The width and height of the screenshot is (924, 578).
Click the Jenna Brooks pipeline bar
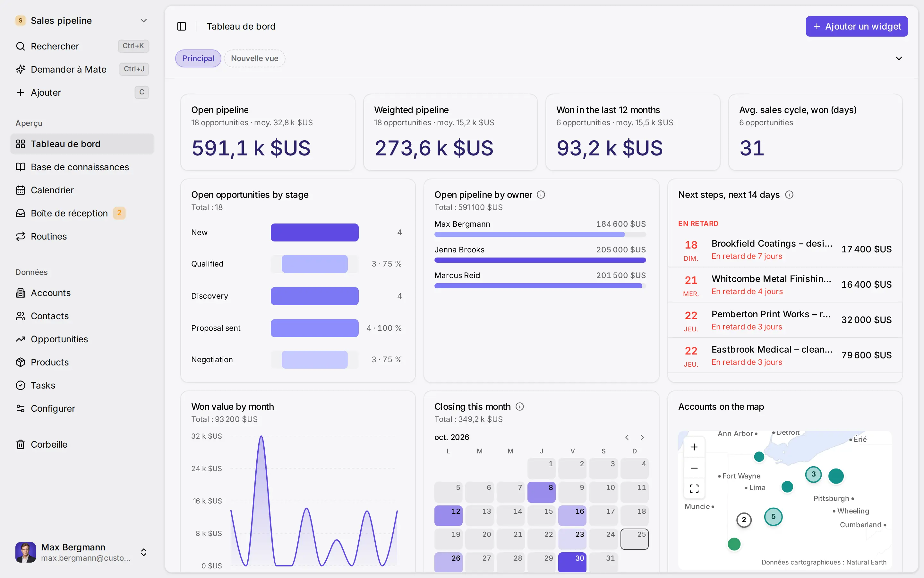click(x=540, y=260)
